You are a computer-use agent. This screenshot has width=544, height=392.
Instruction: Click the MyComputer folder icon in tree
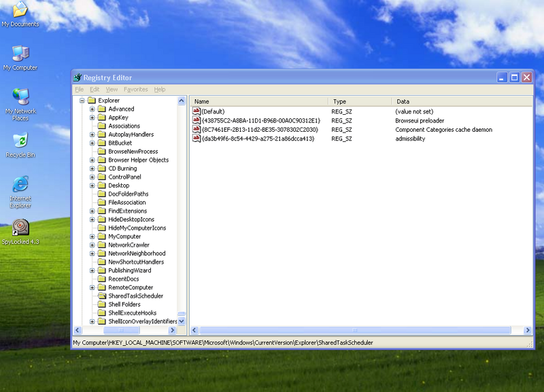tap(101, 236)
